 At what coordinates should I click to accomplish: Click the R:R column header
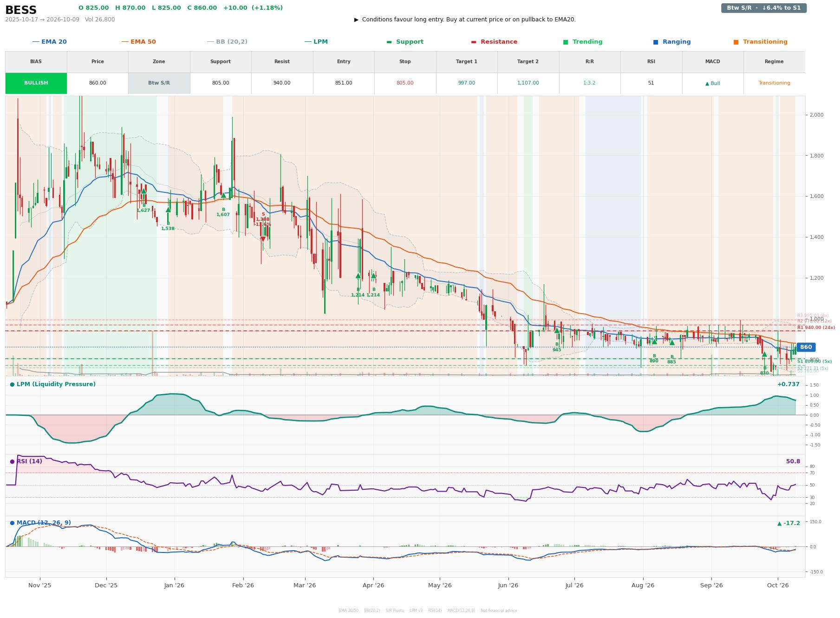click(x=589, y=61)
